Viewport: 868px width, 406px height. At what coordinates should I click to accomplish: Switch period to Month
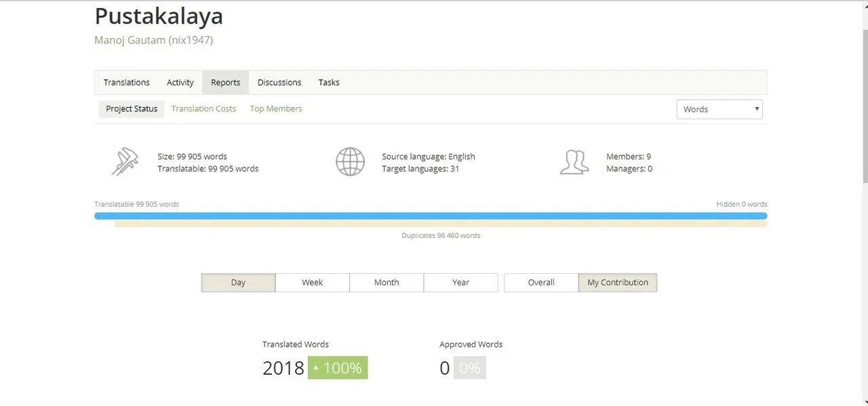tap(387, 283)
